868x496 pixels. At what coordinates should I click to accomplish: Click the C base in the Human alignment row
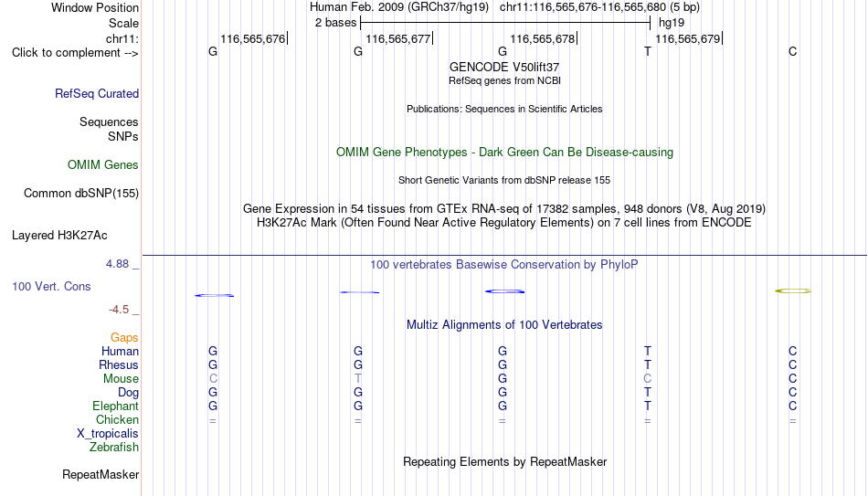click(793, 352)
